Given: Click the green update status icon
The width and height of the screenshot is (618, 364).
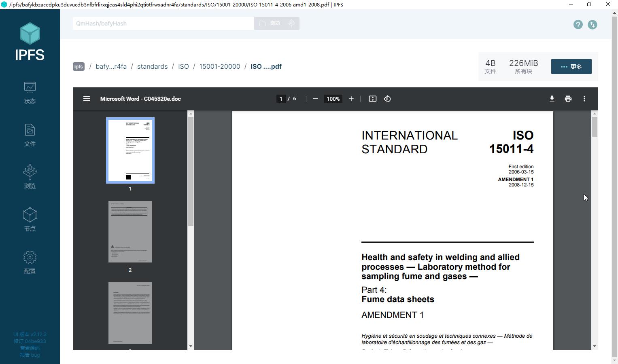Looking at the screenshot, I should pyautogui.click(x=593, y=25).
